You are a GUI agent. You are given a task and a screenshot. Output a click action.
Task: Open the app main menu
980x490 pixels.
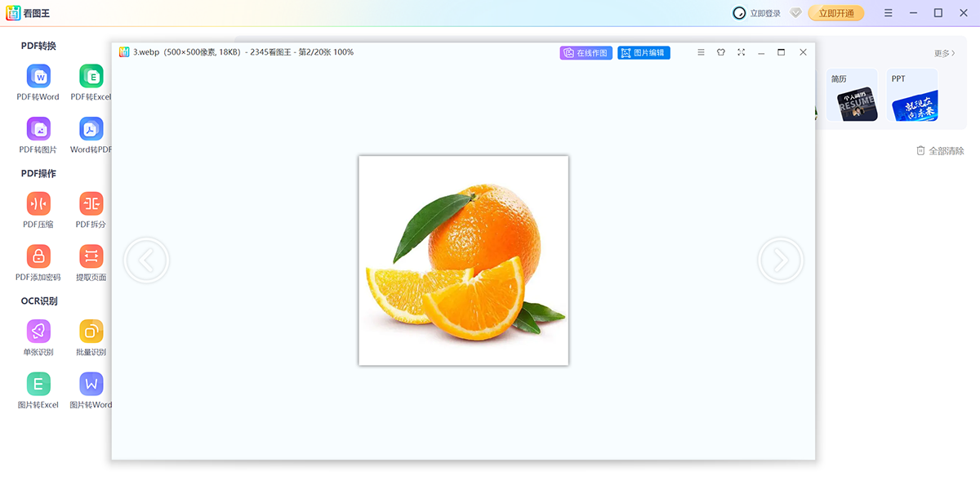[888, 13]
